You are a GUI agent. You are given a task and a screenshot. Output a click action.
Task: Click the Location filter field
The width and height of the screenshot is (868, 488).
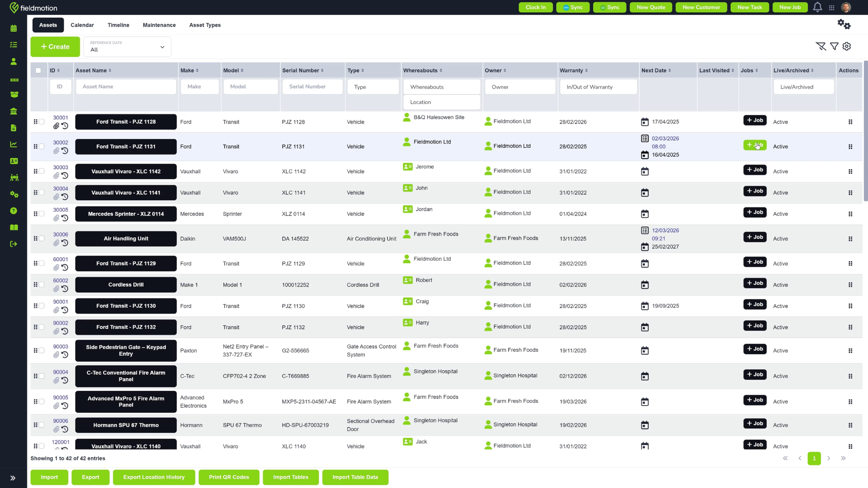442,102
